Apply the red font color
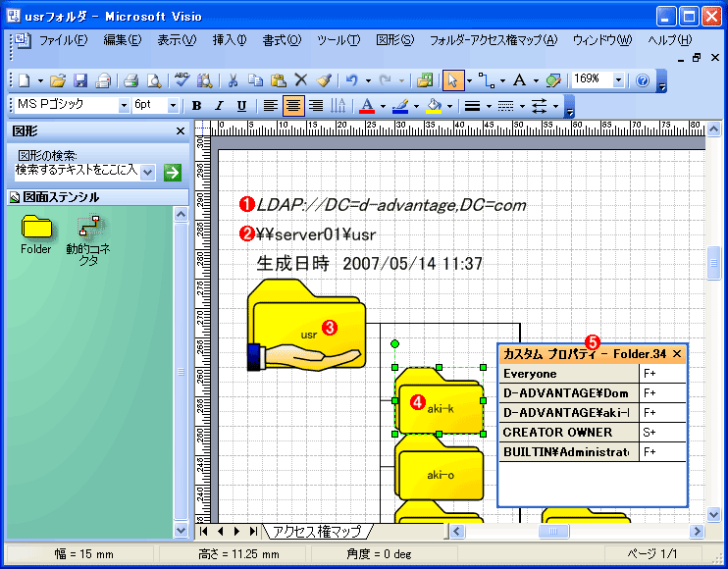The width and height of the screenshot is (728, 569). click(367, 106)
